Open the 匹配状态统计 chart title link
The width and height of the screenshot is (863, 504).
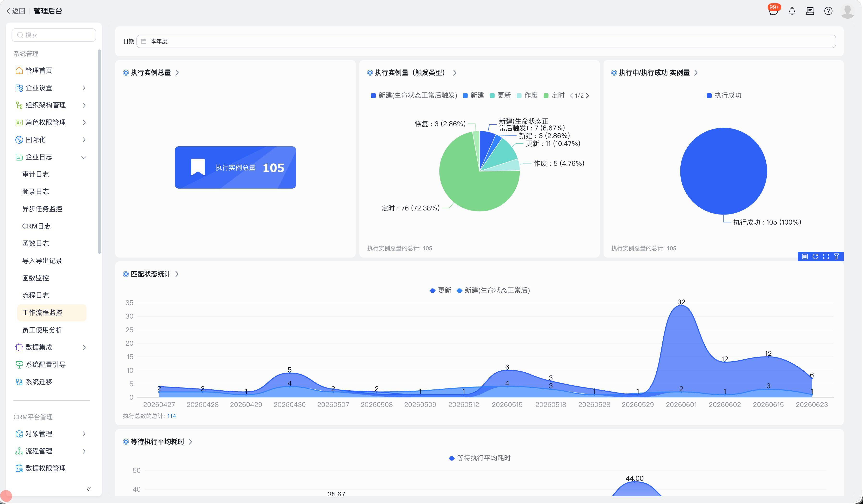pyautogui.click(x=151, y=274)
